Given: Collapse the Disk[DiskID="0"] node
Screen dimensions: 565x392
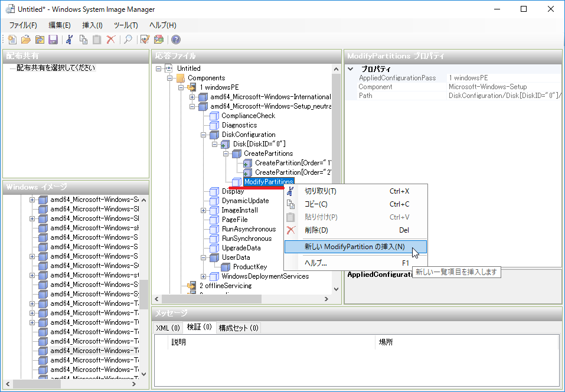Looking at the screenshot, I should (215, 144).
